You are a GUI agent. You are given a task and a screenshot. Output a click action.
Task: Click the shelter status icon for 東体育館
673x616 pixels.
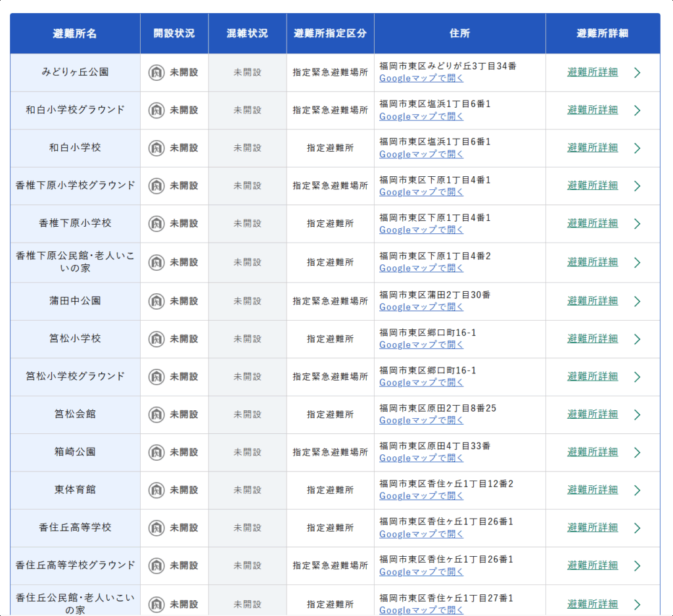pyautogui.click(x=156, y=490)
